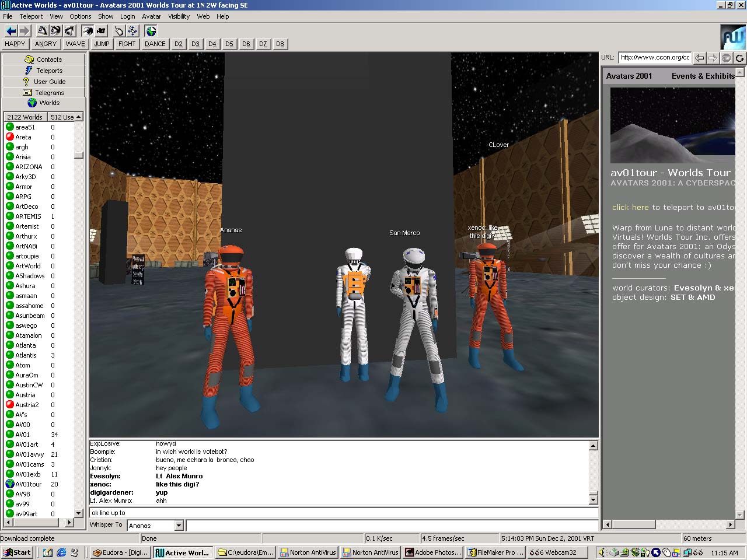This screenshot has height=560, width=747.
Task: Open the Whisper To dropdown
Action: coord(179,526)
